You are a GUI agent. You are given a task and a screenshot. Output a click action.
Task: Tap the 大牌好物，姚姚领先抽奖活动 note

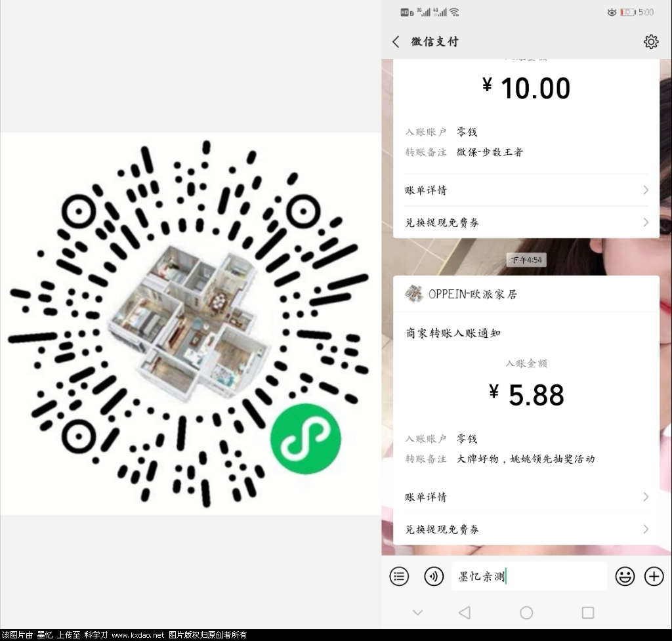526,459
